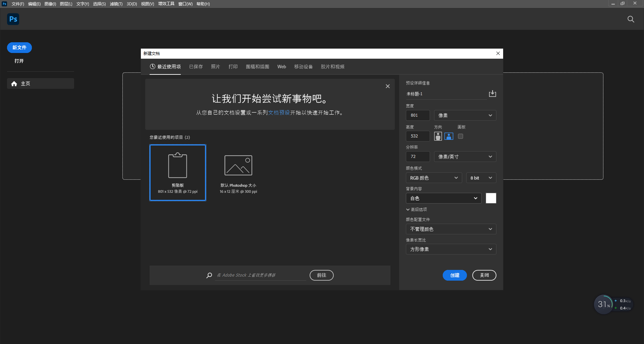Dismiss the welcome banner with its X icon
Screen dimensions: 644x344
tap(387, 86)
